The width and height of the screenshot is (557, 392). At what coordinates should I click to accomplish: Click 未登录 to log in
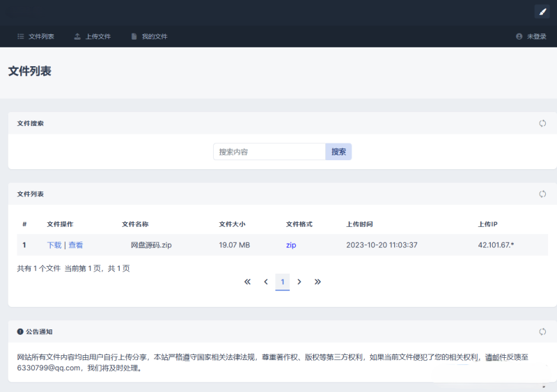(x=536, y=36)
